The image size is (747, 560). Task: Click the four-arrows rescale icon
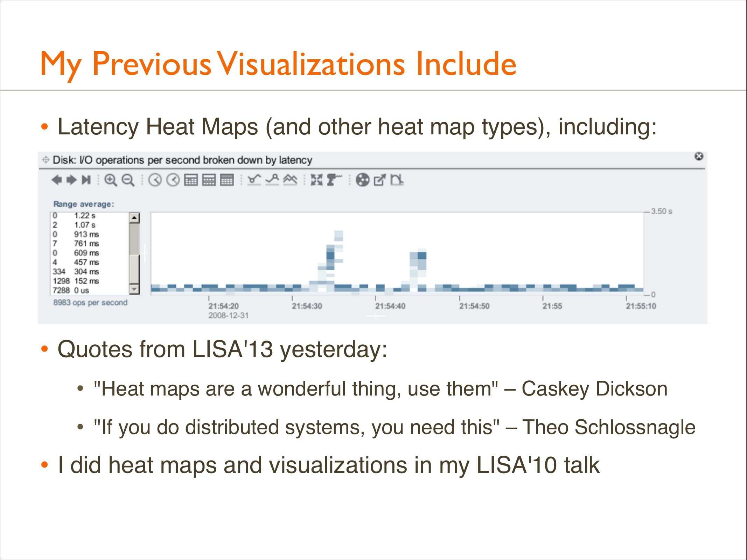click(316, 180)
